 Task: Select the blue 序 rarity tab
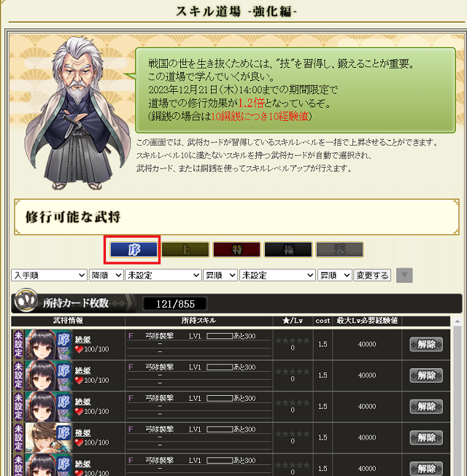(x=134, y=249)
